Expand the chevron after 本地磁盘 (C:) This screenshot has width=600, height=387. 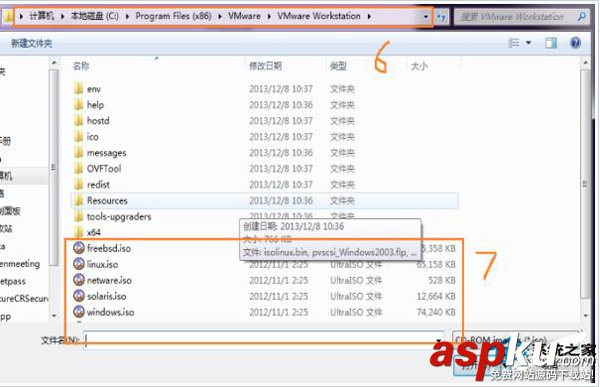click(x=127, y=16)
